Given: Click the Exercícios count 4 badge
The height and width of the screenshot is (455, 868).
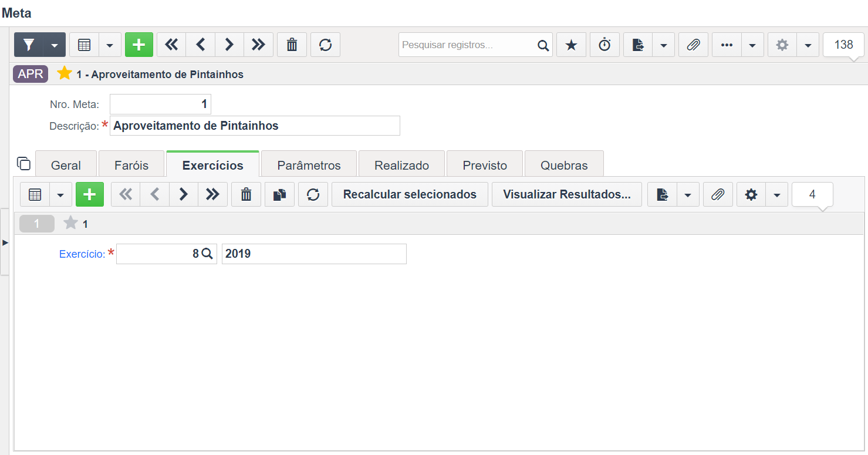Looking at the screenshot, I should 812,194.
